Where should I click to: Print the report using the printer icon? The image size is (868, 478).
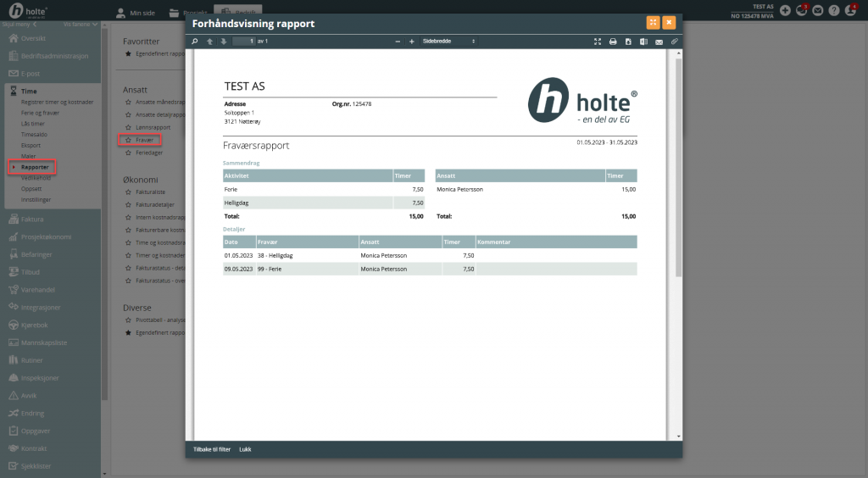(613, 42)
